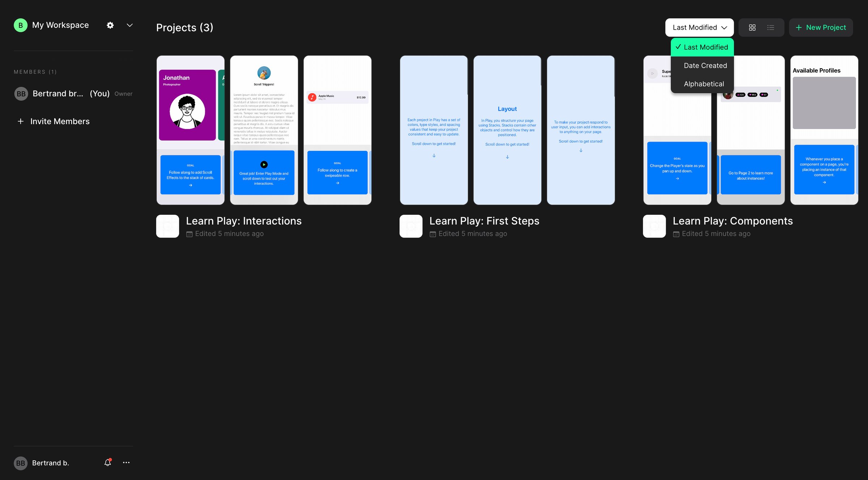This screenshot has width=868, height=480.
Task: Collapse the Last Modified sort dropdown
Action: pos(699,27)
